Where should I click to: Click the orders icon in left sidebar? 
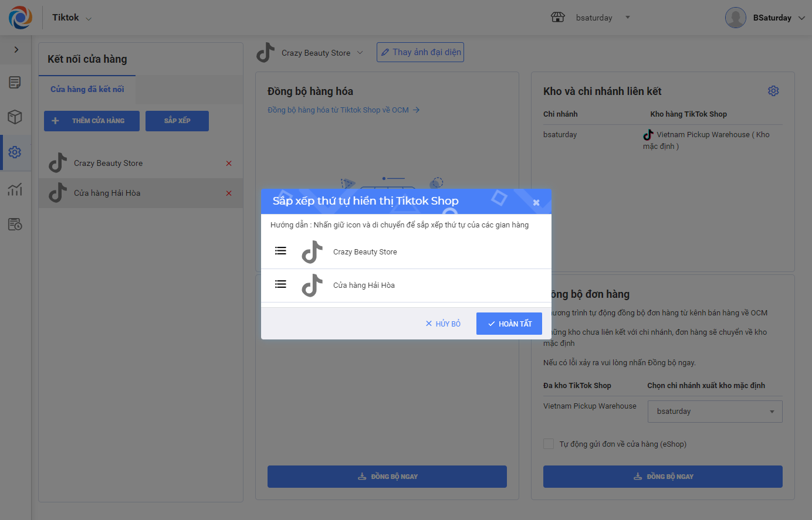pyautogui.click(x=15, y=82)
